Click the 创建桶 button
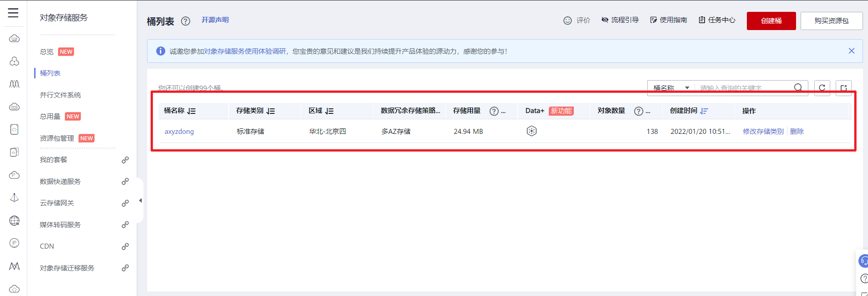Viewport: 868px width, 296px height. [x=771, y=21]
